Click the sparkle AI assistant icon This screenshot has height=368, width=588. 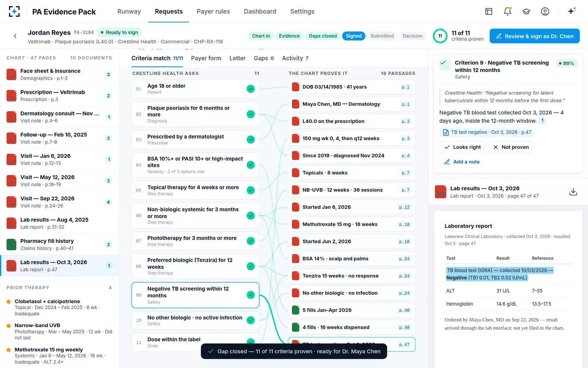(x=572, y=11)
